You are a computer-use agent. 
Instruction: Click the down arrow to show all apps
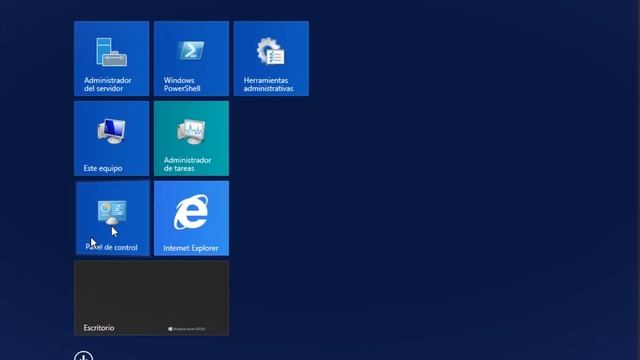coord(84,356)
